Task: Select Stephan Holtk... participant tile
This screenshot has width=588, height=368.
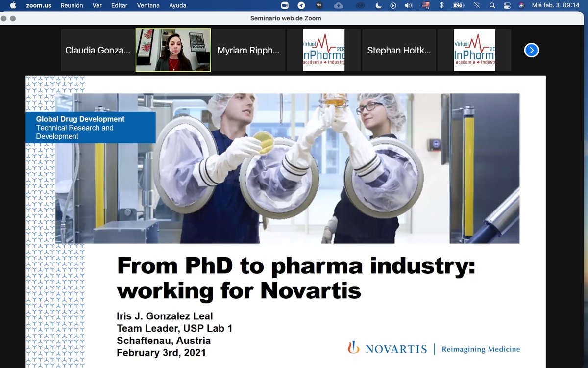Action: [x=399, y=50]
